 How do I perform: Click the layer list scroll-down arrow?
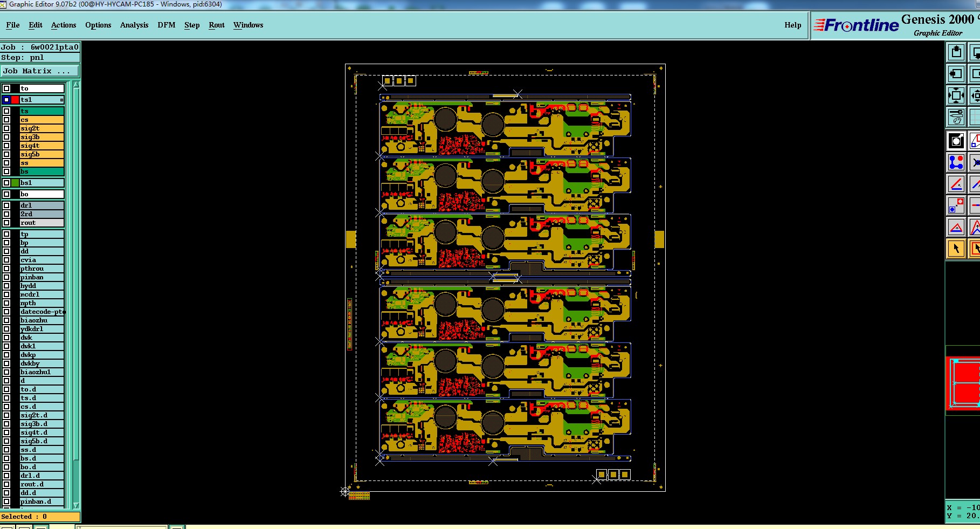76,505
